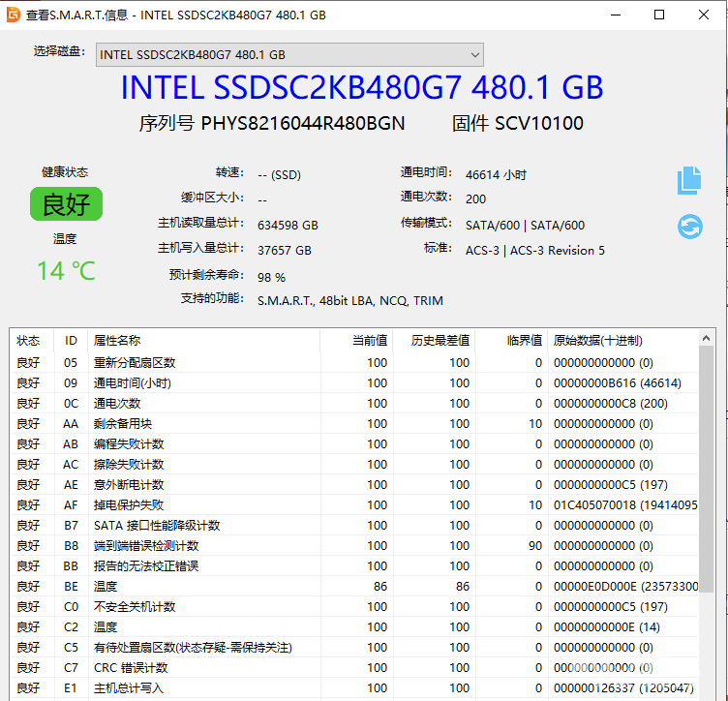Click the attribute list vertical scrollbar thumb

click(708, 465)
